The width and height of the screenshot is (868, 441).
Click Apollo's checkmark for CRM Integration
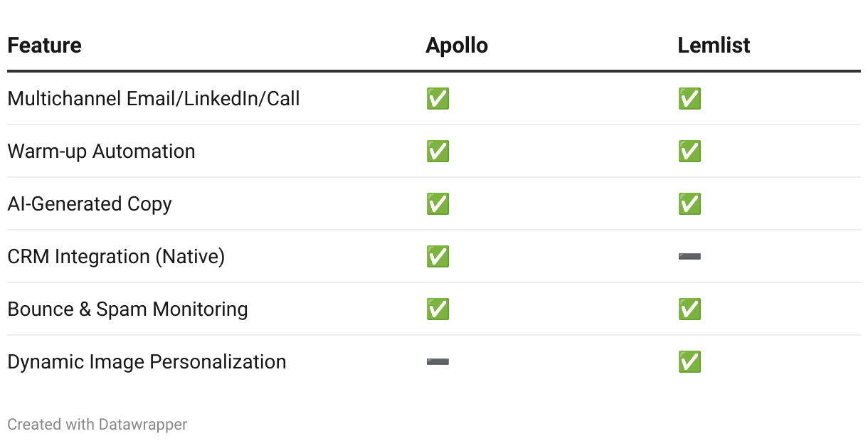pyautogui.click(x=438, y=256)
